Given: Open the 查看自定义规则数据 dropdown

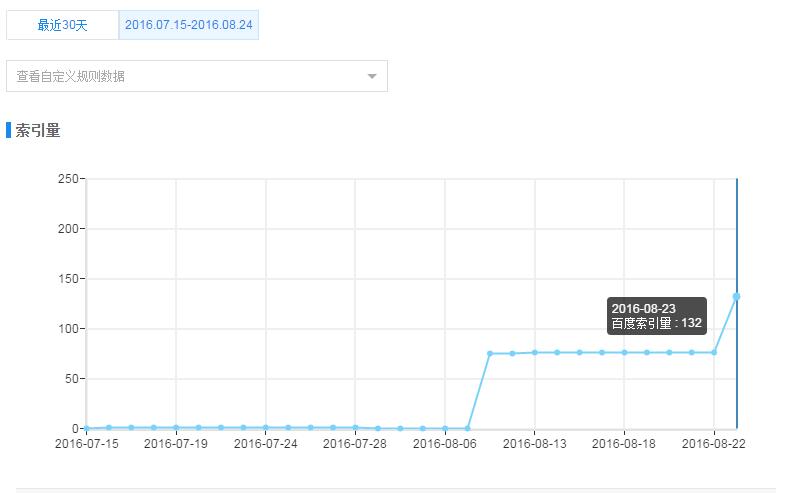Looking at the screenshot, I should [x=190, y=76].
